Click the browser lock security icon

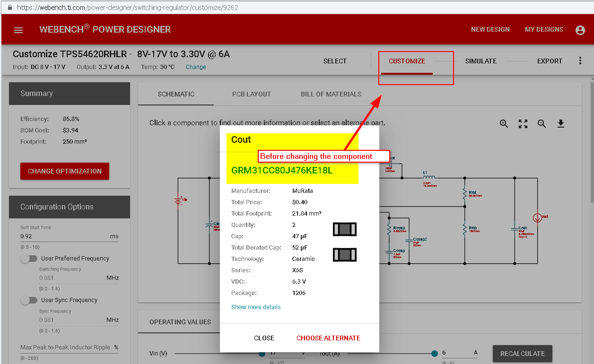point(9,8)
